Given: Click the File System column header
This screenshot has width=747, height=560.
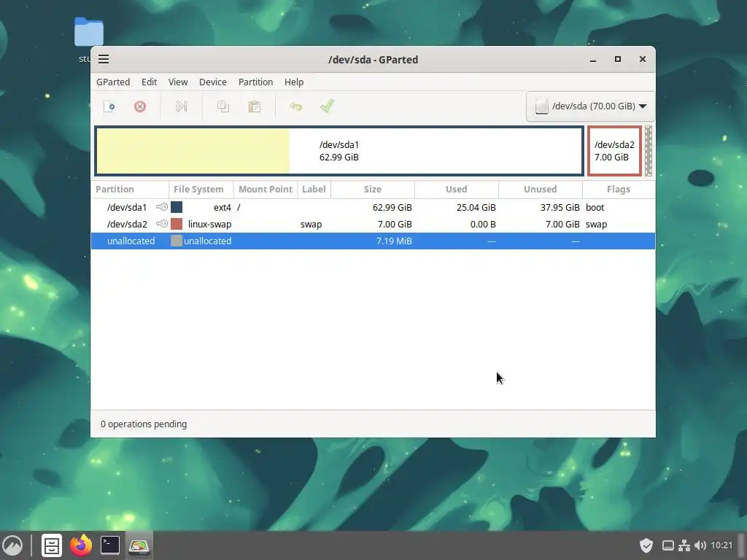Looking at the screenshot, I should [201, 189].
